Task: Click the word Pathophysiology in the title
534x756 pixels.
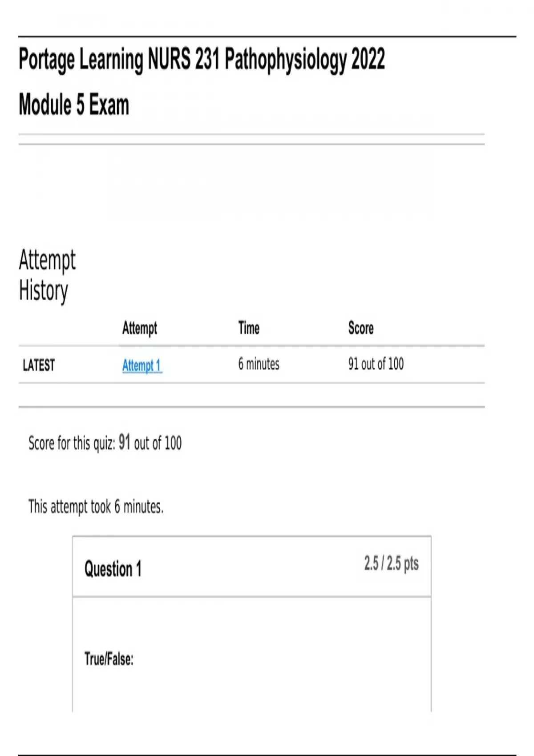Action: pos(285,60)
